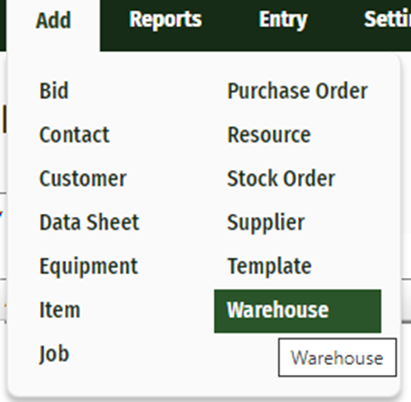Choose Resource from Add menu
The image size is (411, 402).
(x=269, y=135)
